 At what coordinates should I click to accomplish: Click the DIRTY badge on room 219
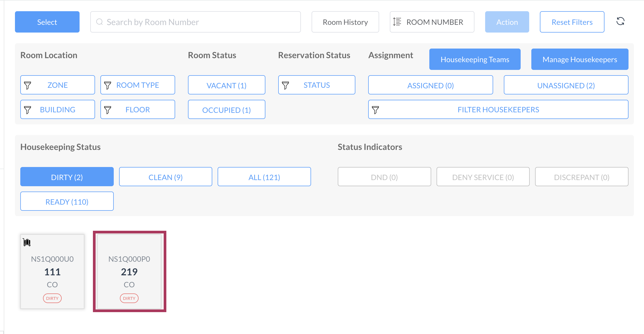click(x=129, y=298)
